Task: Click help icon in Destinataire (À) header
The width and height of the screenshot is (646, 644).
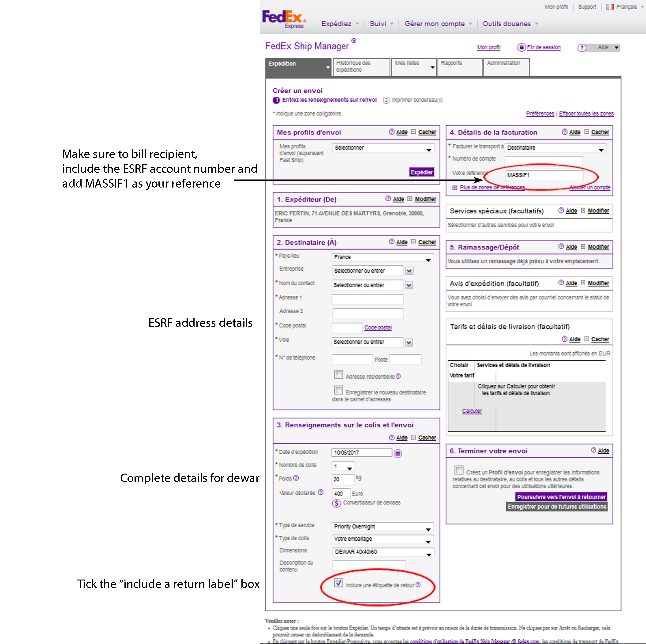Action: tap(391, 241)
